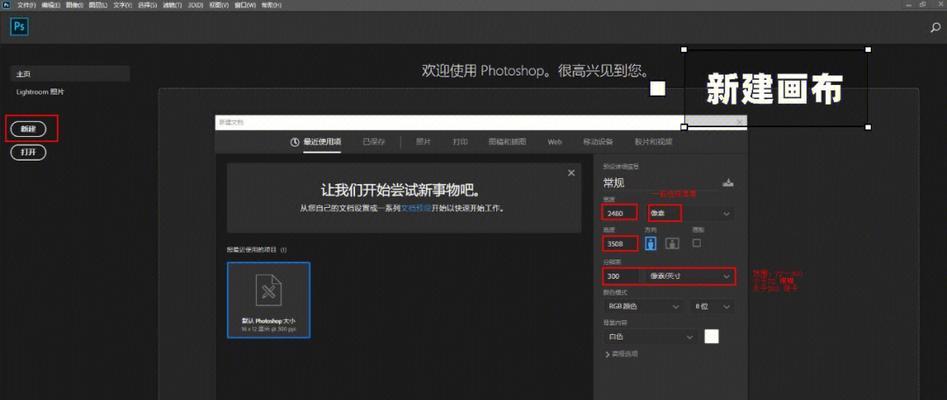Click the save preset icon beside 常规
947x400 pixels.
click(728, 183)
